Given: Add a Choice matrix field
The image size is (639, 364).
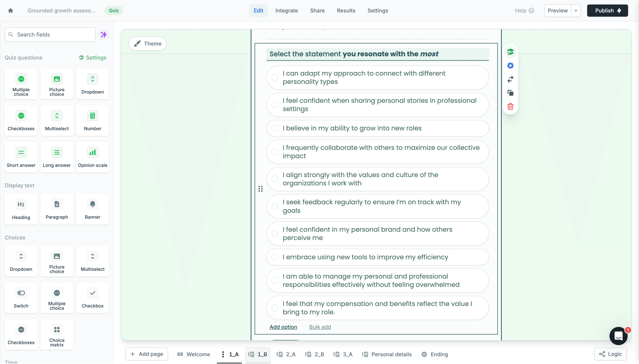Looking at the screenshot, I should pos(57,335).
